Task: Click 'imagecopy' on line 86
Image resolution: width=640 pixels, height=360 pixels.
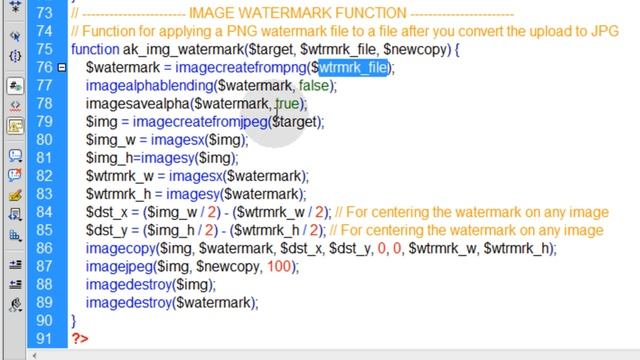Action: pyautogui.click(x=121, y=248)
